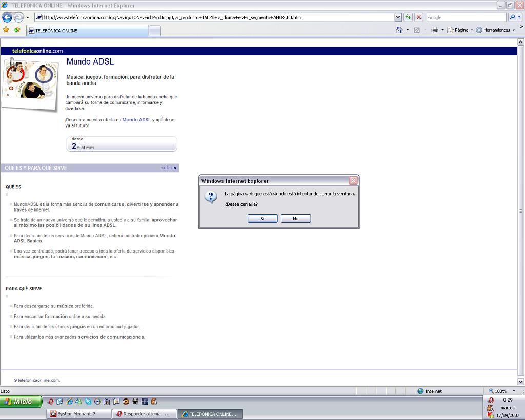Image resolution: width=525 pixels, height=420 pixels.
Task: Click the question mark dialog icon
Action: 211,197
